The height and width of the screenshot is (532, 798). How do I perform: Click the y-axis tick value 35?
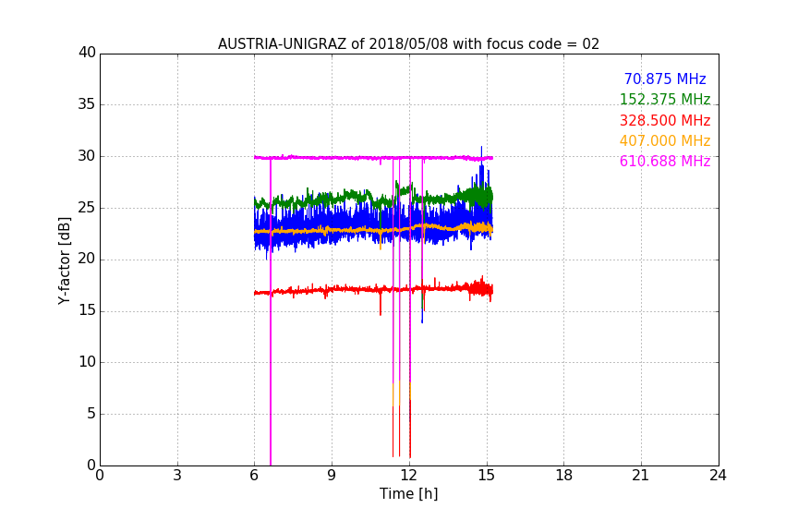point(87,104)
